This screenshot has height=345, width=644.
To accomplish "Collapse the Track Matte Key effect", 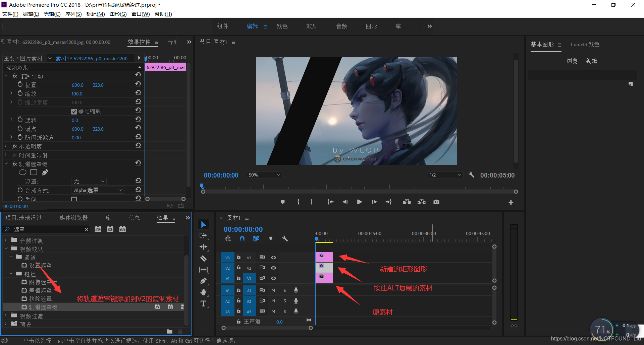I will click(6, 164).
